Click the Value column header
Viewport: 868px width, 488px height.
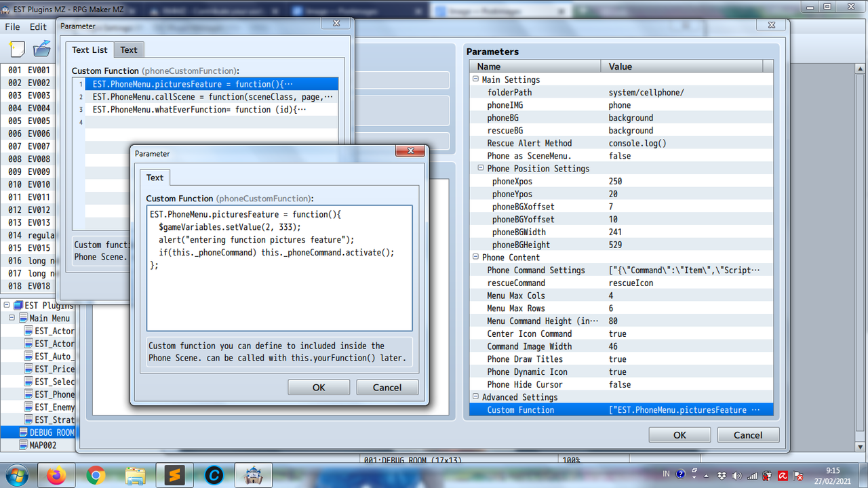click(682, 66)
